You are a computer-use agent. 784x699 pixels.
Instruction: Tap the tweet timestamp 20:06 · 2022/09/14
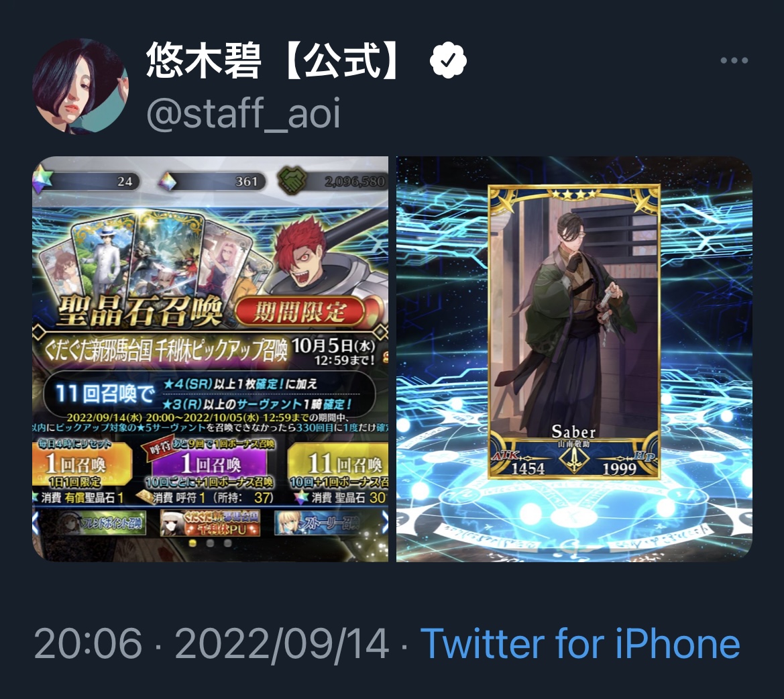point(211,644)
